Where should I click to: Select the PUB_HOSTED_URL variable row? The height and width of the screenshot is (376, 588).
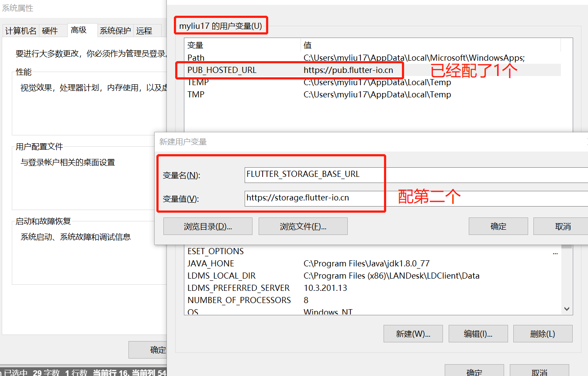pos(373,70)
